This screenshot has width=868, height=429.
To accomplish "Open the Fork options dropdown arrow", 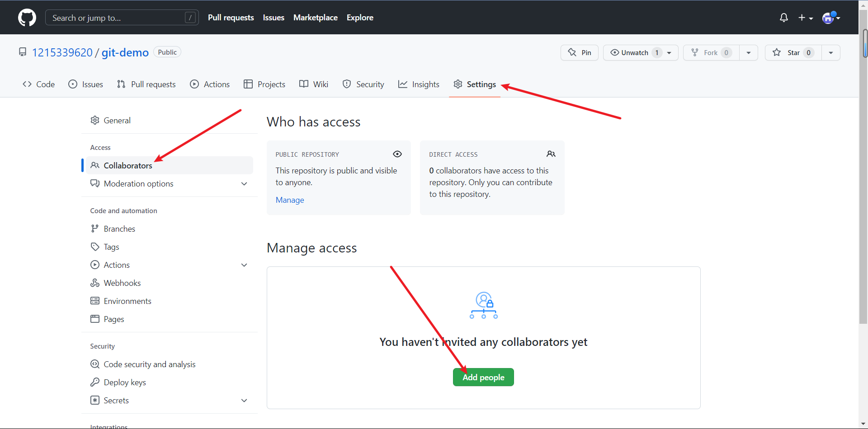I will coord(749,52).
